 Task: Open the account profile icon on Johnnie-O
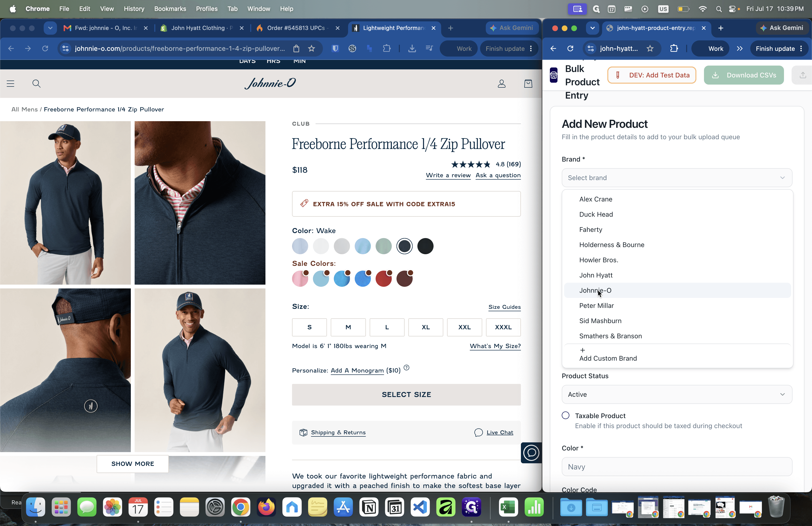pyautogui.click(x=501, y=84)
